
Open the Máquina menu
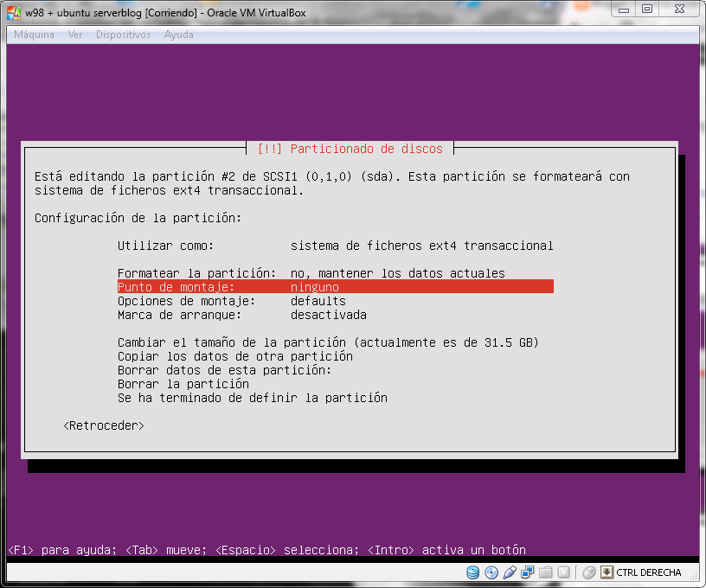(x=34, y=35)
